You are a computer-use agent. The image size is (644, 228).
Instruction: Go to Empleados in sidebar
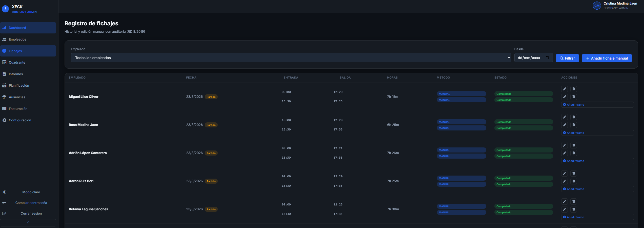coord(28,39)
